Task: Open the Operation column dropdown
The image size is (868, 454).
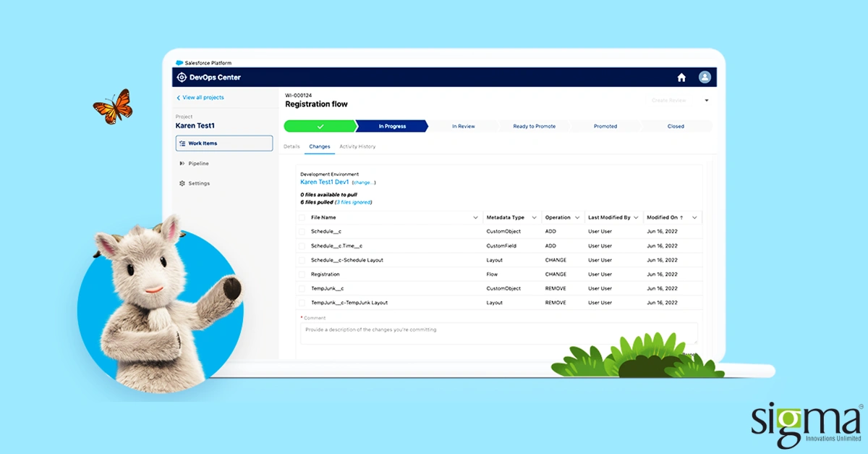Action: (x=577, y=217)
